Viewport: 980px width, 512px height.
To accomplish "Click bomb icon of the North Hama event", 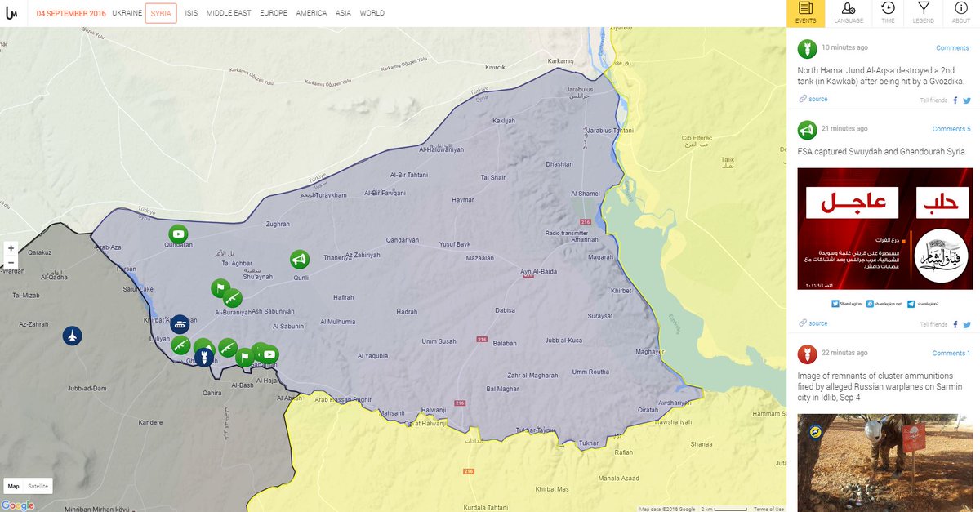I will click(807, 48).
